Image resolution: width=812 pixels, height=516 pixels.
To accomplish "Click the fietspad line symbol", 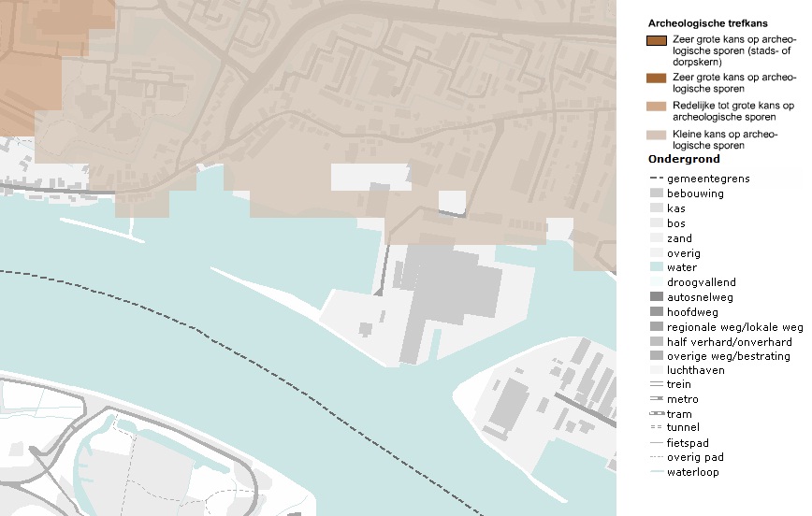I will pos(656,443).
